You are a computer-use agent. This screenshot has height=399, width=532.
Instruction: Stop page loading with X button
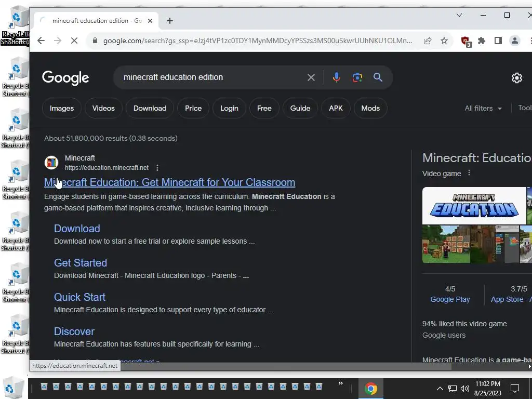pos(74,41)
